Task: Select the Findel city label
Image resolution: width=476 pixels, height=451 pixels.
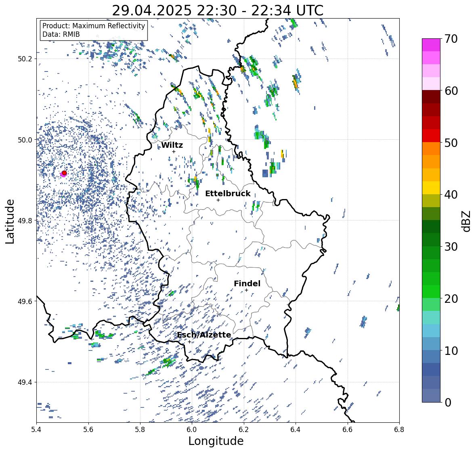Action: click(247, 283)
